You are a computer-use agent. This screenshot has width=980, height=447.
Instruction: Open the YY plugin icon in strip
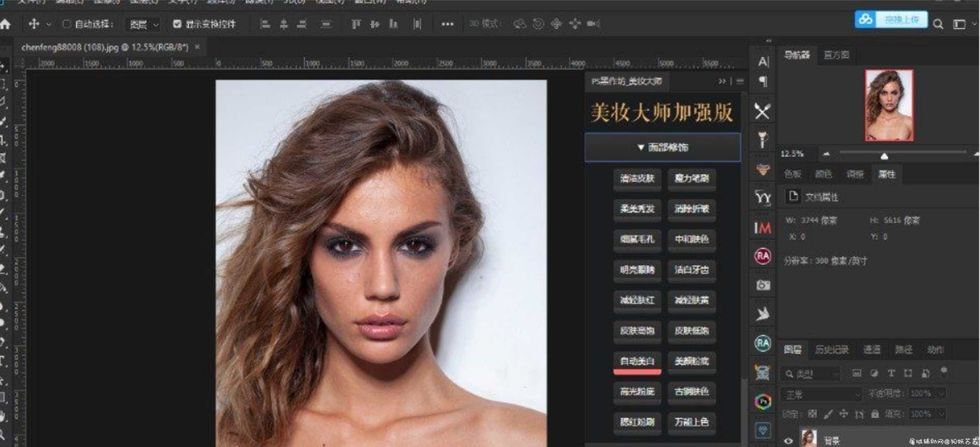pyautogui.click(x=763, y=197)
